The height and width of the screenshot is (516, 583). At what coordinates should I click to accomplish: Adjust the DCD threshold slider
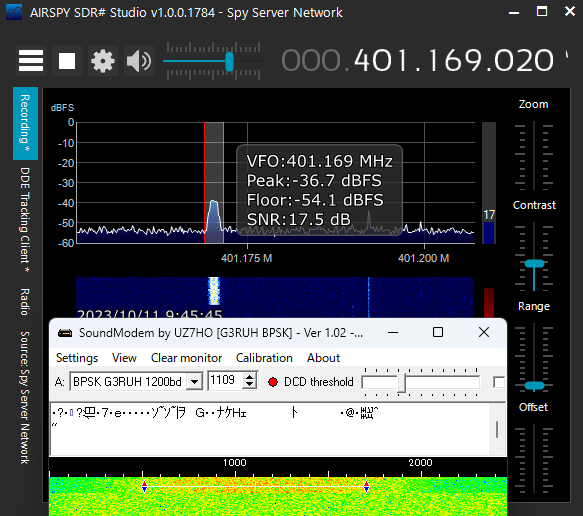point(402,382)
